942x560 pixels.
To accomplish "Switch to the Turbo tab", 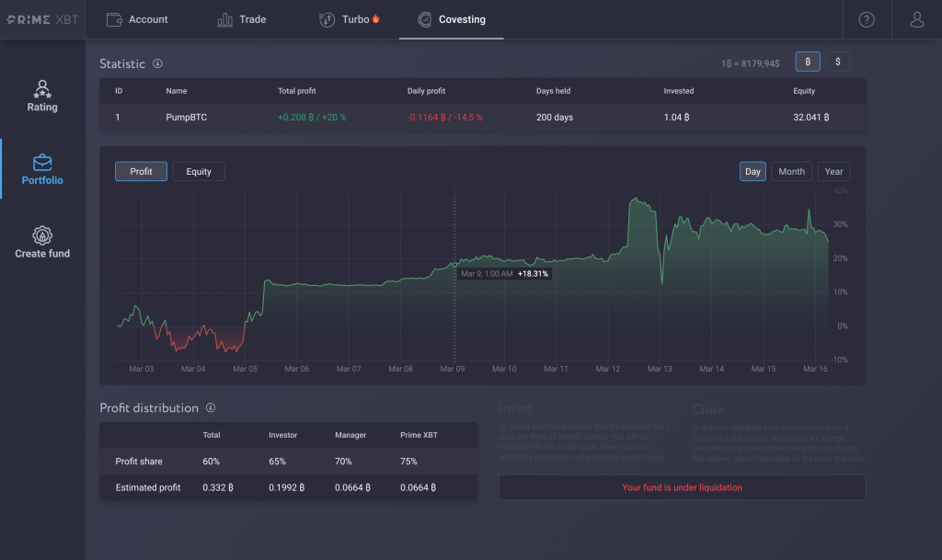I will 350,18.
